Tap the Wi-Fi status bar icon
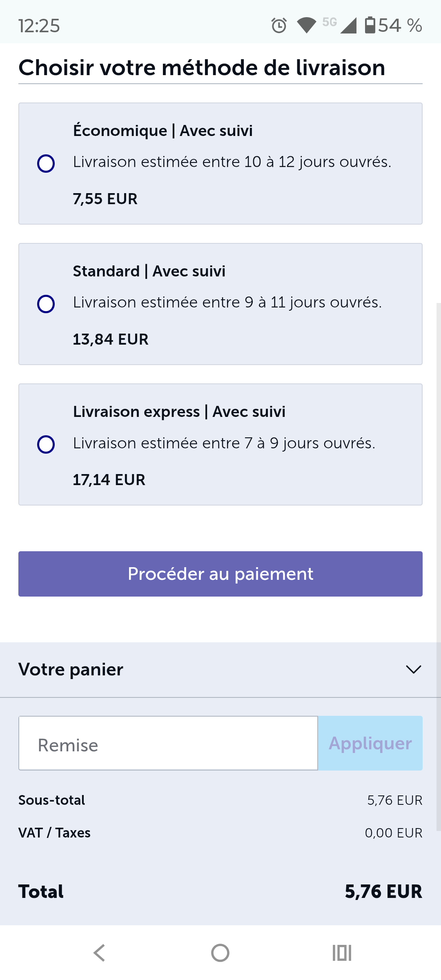Image resolution: width=441 pixels, height=980 pixels. tap(307, 25)
